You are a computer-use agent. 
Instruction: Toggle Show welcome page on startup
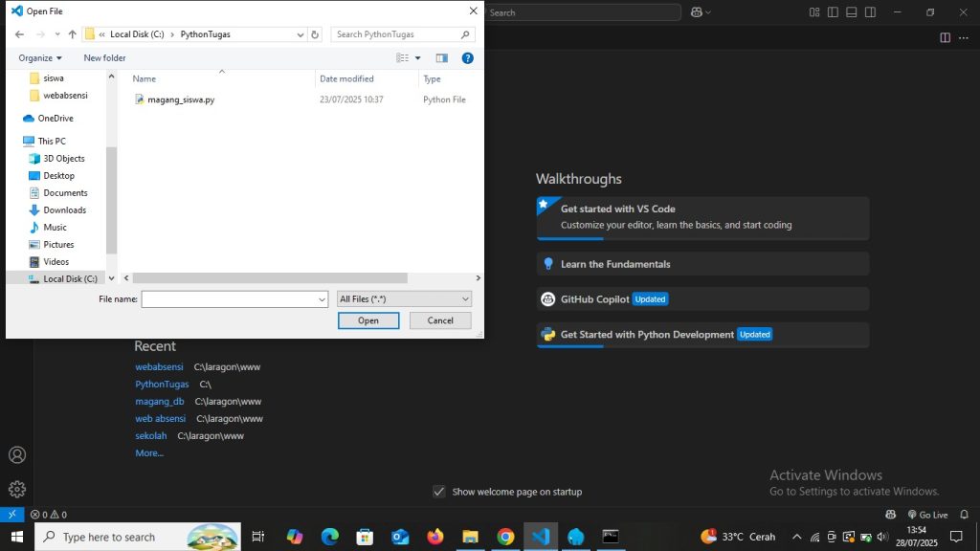(438, 491)
